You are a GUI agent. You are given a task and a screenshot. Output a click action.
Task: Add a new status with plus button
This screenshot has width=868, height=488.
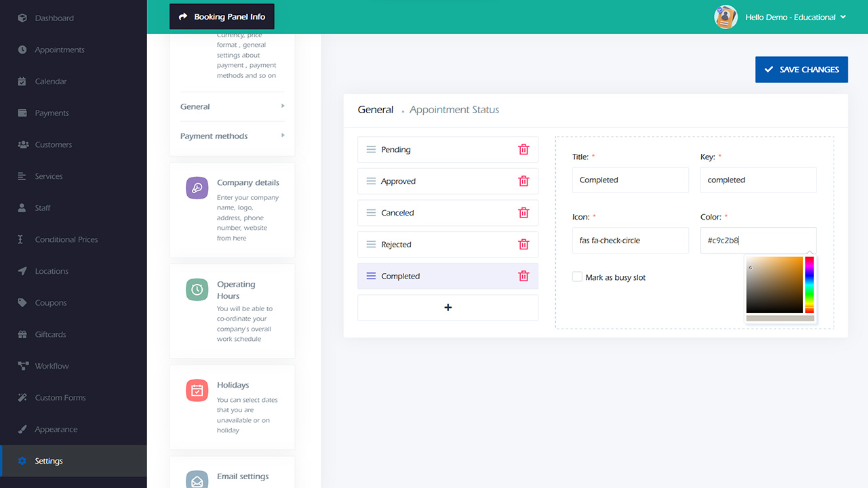tap(448, 308)
